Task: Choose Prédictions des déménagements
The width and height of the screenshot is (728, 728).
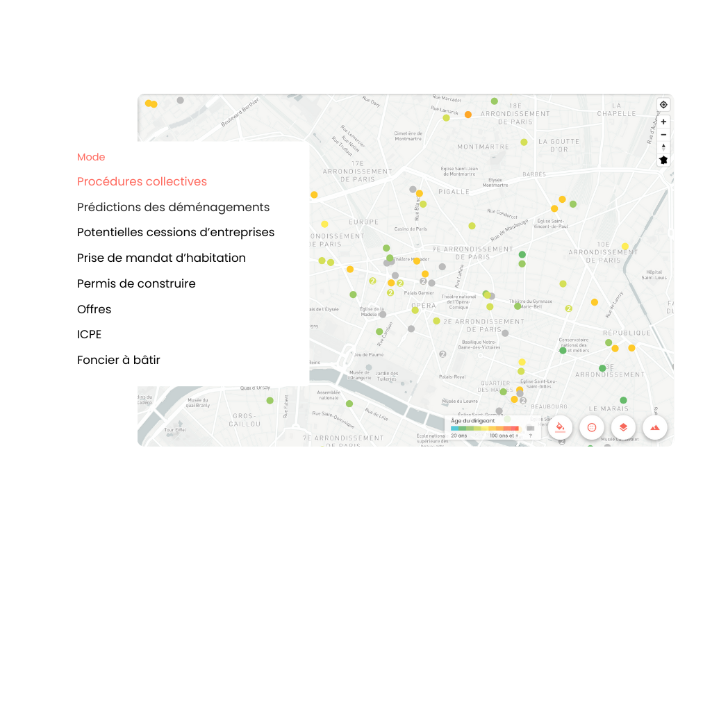Action: 173,207
